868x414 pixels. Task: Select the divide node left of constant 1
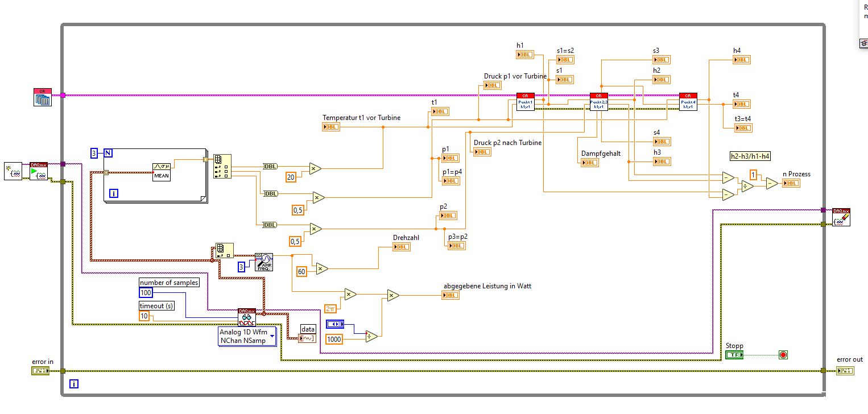[x=747, y=186]
